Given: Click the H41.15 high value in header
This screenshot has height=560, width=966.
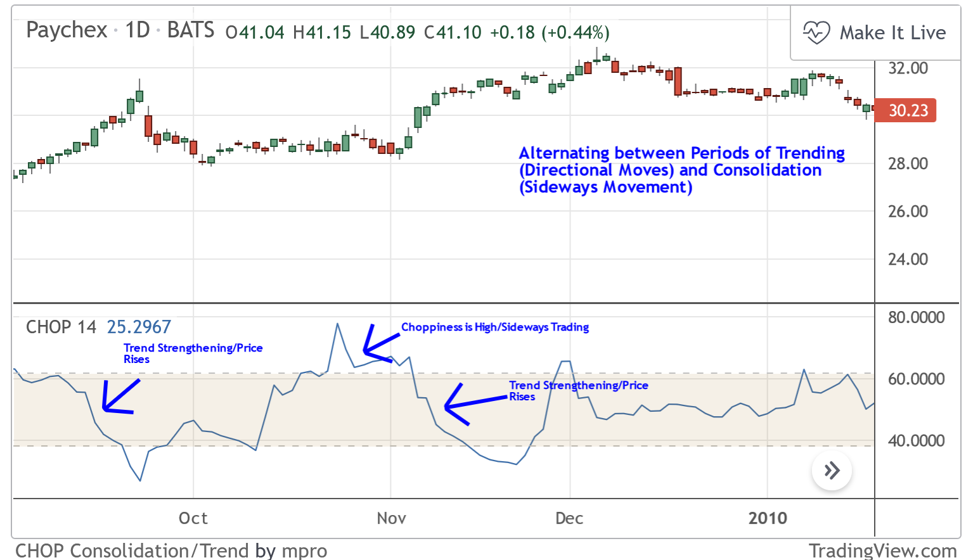Looking at the screenshot, I should point(322,32).
